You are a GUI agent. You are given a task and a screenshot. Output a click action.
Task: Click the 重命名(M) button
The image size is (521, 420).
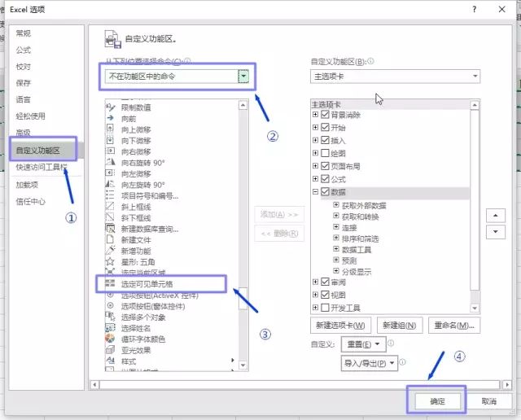[454, 326]
